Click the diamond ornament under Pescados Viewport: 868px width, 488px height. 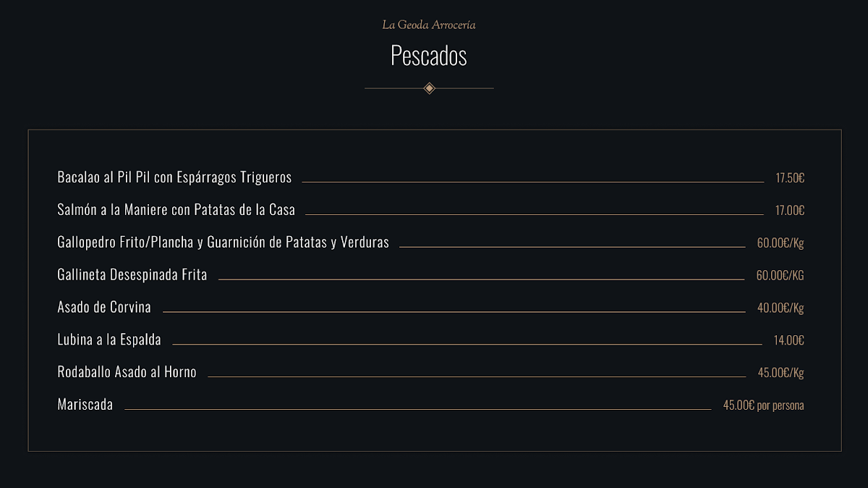(x=429, y=88)
